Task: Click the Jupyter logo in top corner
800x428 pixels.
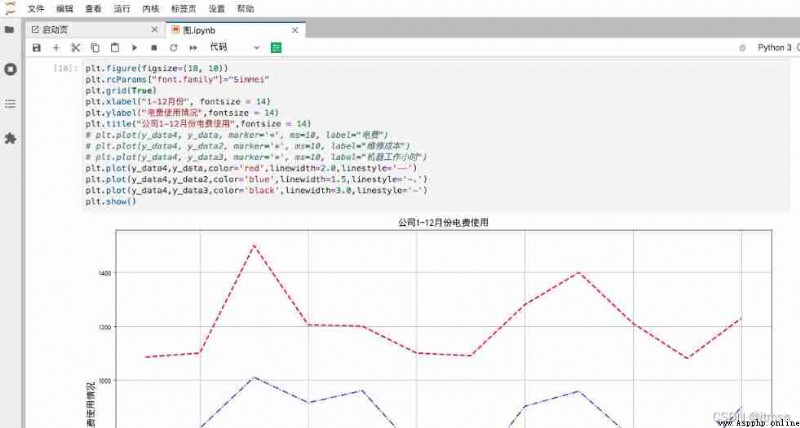Action: point(10,8)
